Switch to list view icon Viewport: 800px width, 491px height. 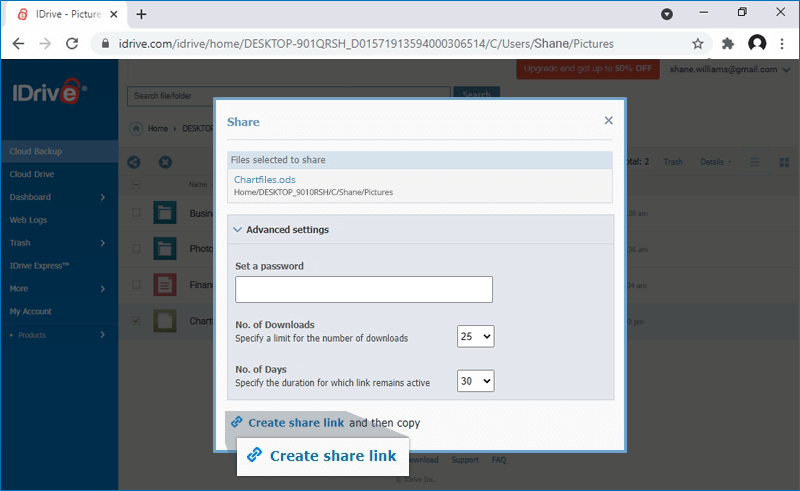[x=755, y=162]
